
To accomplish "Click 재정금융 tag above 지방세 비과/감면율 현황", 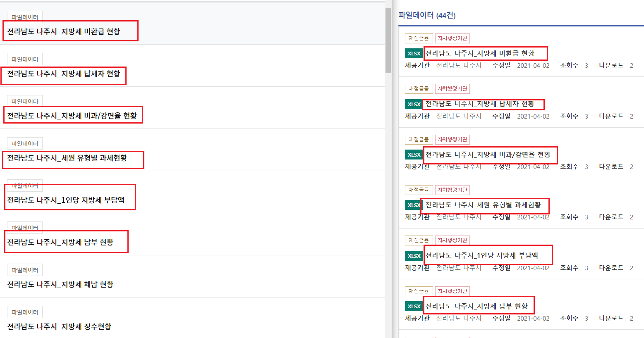I will (419, 139).
